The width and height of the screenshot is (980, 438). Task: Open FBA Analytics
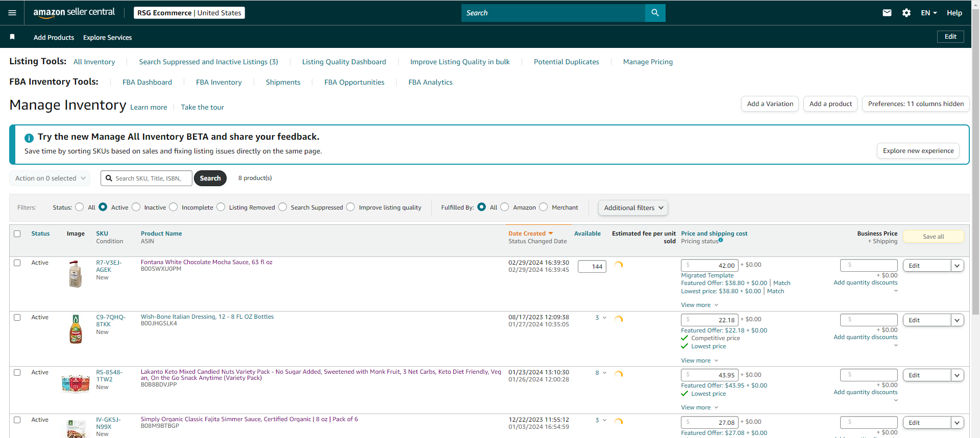coord(430,82)
